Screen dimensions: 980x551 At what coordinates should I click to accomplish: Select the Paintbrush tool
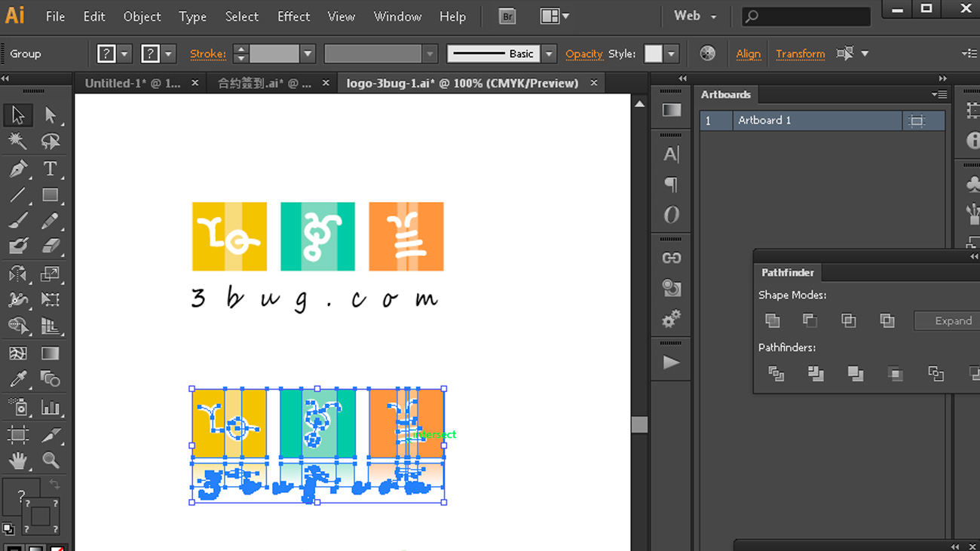tap(17, 221)
